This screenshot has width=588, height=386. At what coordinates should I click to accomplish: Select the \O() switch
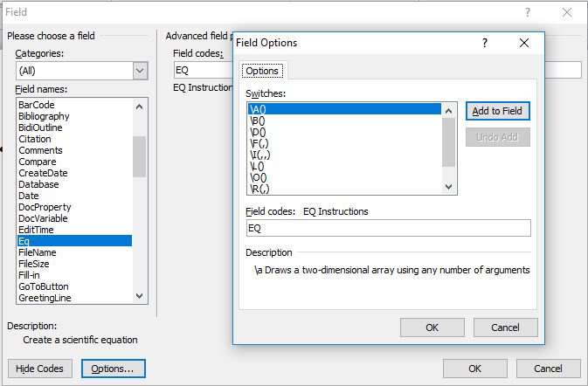344,177
